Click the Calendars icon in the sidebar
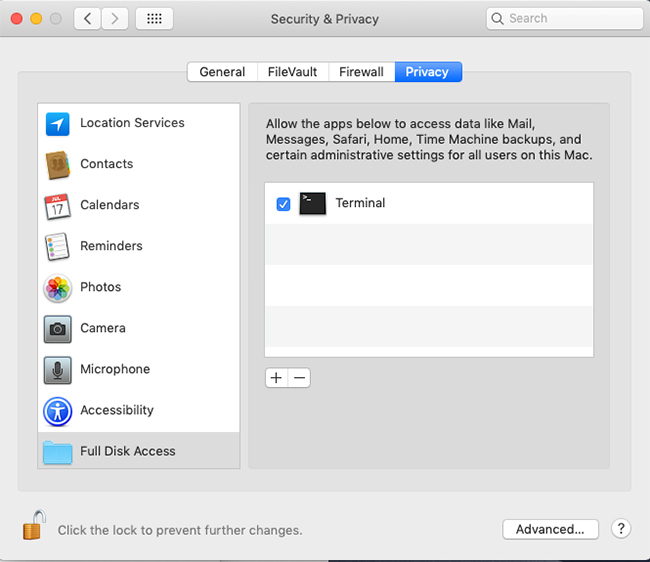The width and height of the screenshot is (650, 562). [58, 206]
